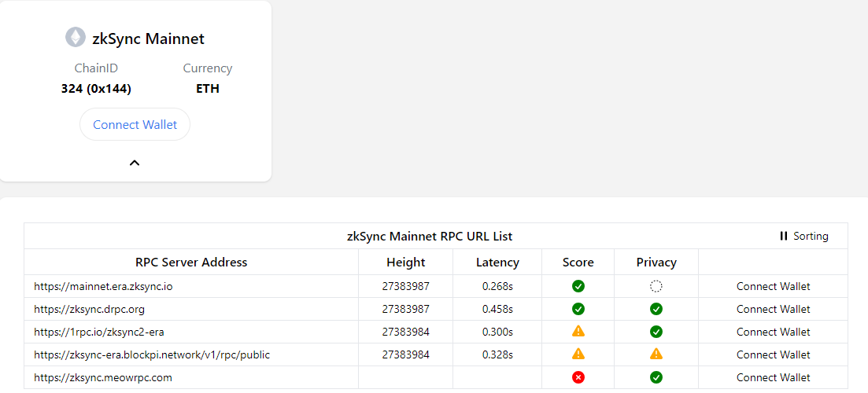
Task: Click the orange privacy warning for the blockpi.network row
Action: click(x=656, y=354)
